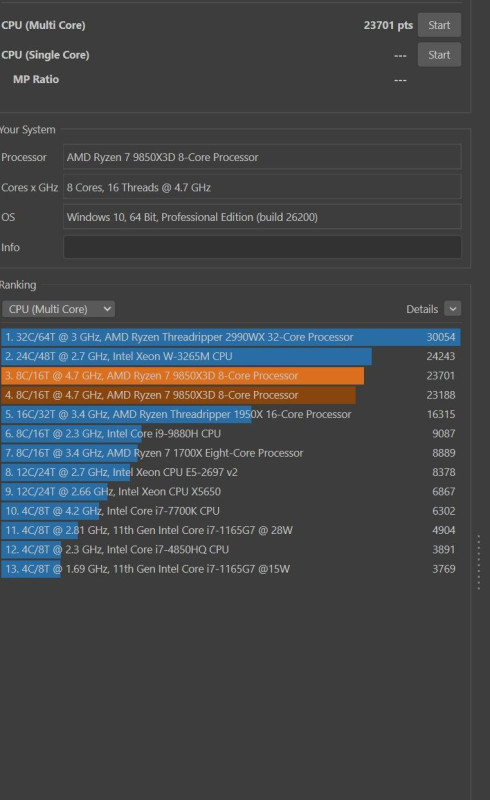Screen dimensions: 490x800
Task: Click the OS Windows 10 field
Action: click(x=262, y=217)
